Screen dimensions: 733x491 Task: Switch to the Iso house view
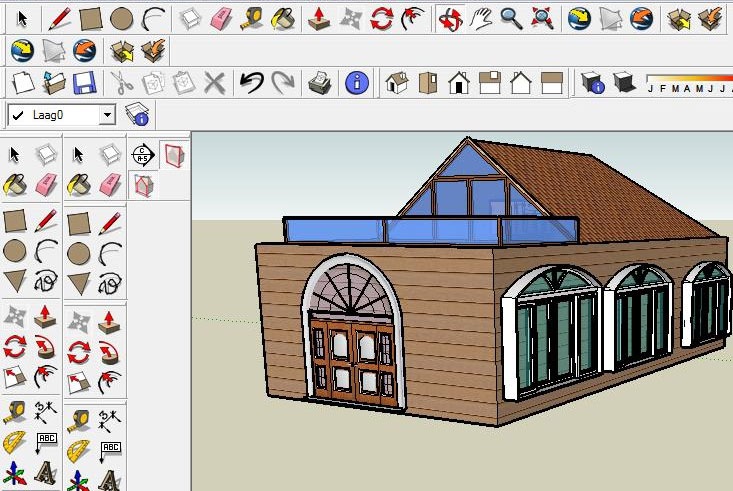coord(397,83)
